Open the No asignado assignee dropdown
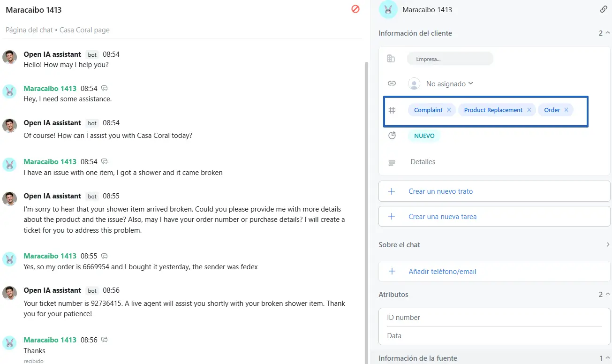This screenshot has height=364, width=612. click(449, 83)
